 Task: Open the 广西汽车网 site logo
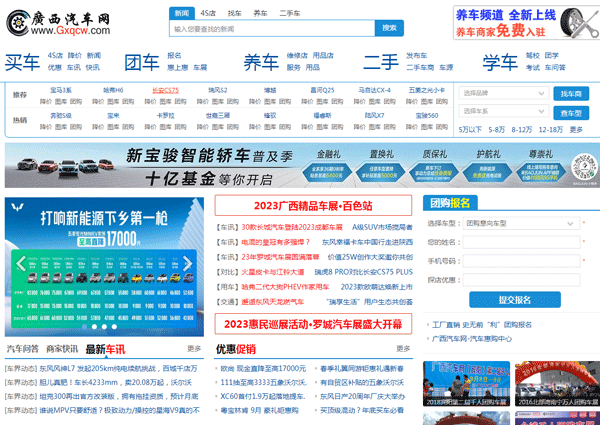[x=58, y=23]
